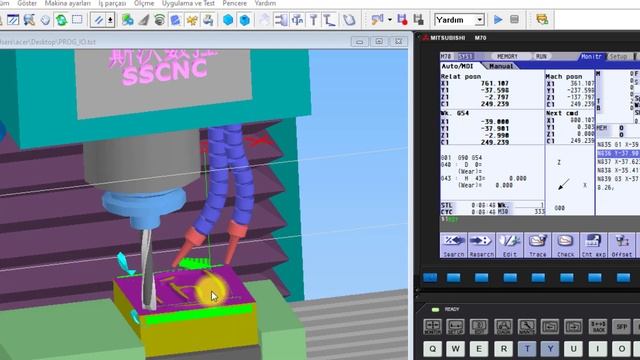Viewport: 640px width, 360px height.
Task: Click the blue diagonal lines toolbar button
Action: [98, 20]
